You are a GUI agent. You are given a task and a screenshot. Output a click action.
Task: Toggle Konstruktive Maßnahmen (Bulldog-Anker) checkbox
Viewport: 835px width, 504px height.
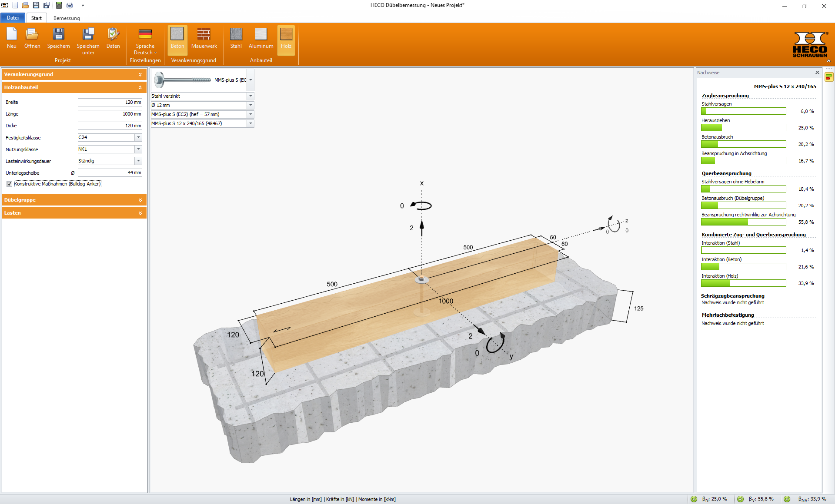pyautogui.click(x=9, y=184)
